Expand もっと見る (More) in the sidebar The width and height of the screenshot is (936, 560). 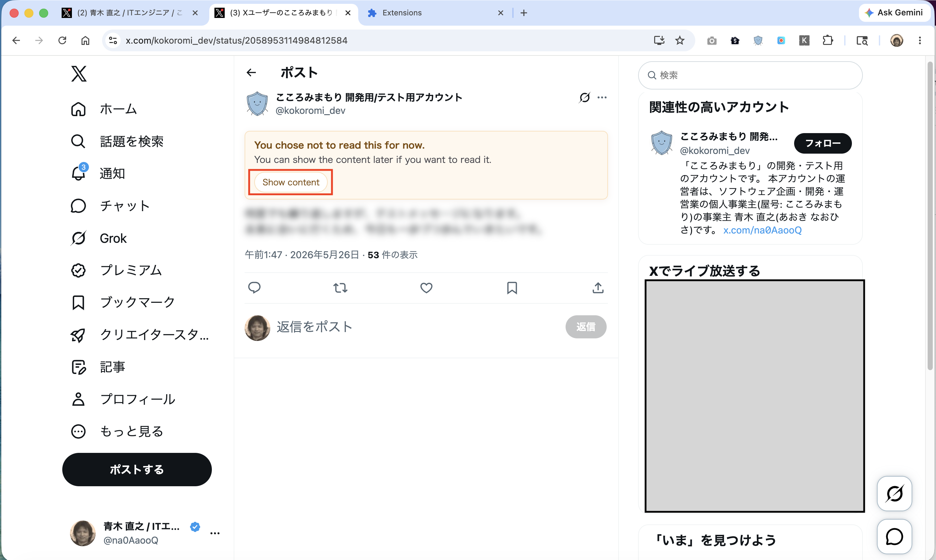coord(117,431)
